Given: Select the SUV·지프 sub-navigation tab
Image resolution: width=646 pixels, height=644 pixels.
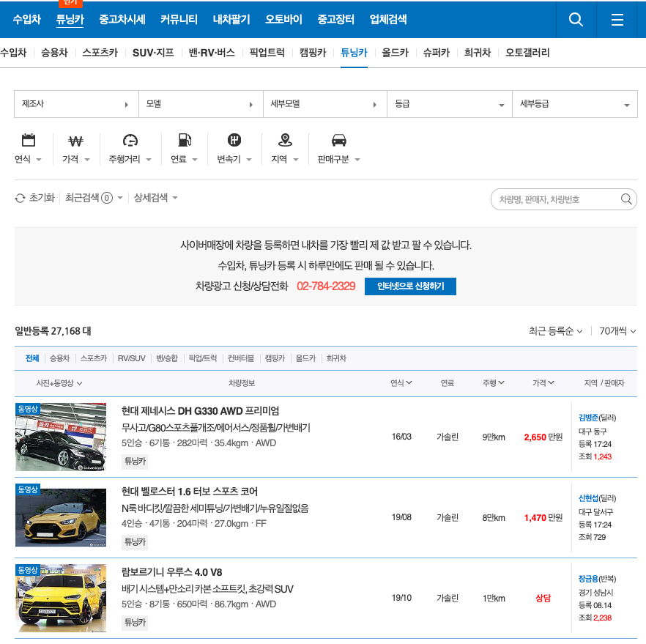Looking at the screenshot, I should click(153, 53).
